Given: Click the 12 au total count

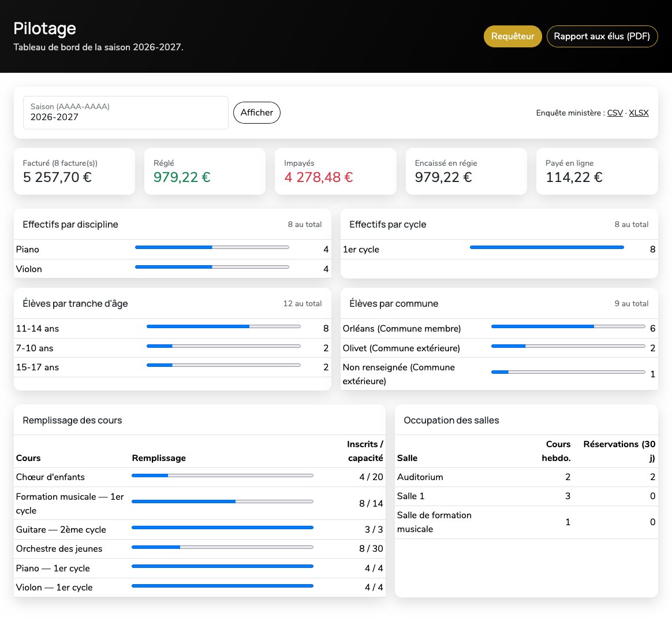Looking at the screenshot, I should (302, 304).
